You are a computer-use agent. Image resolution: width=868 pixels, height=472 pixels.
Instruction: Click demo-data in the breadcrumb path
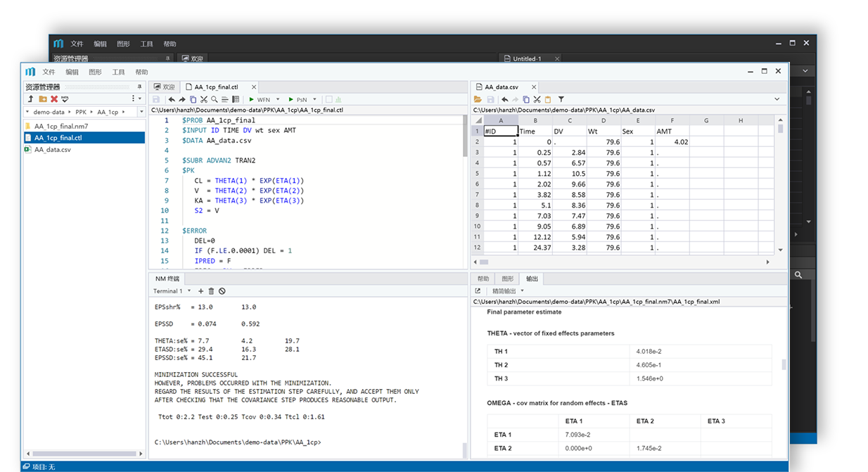tap(49, 112)
